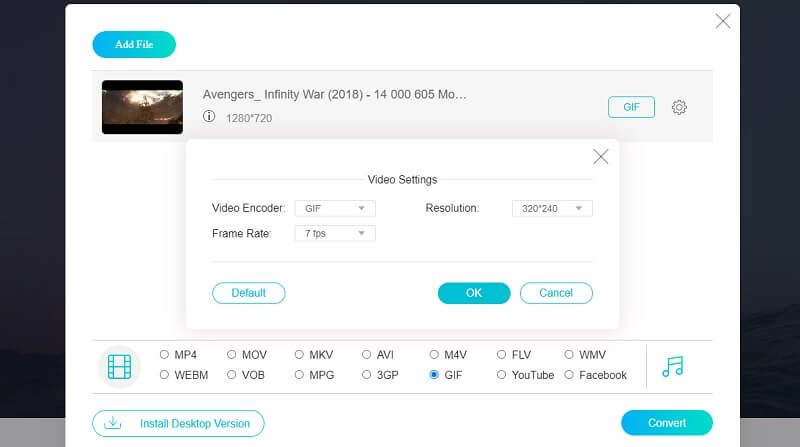
Task: Click the Frame Rate label
Action: tap(242, 234)
